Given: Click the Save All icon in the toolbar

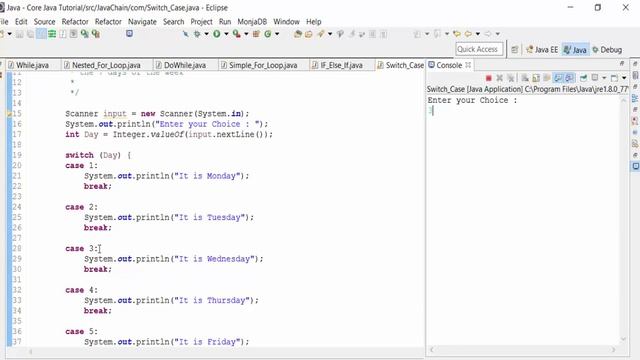Looking at the screenshot, I should (x=30, y=34).
